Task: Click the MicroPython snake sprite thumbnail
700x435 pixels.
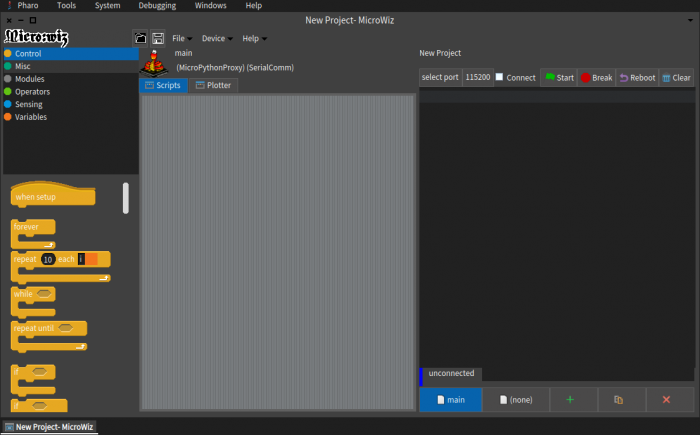Action: (154, 63)
